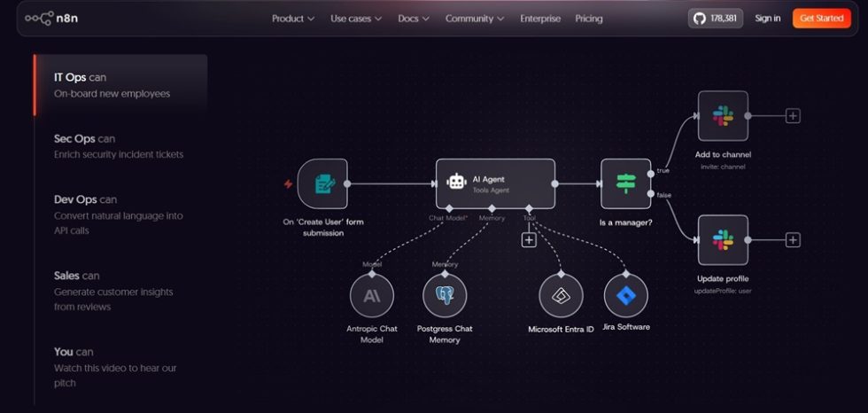Click the 'true' output of Is a manager

click(x=651, y=175)
